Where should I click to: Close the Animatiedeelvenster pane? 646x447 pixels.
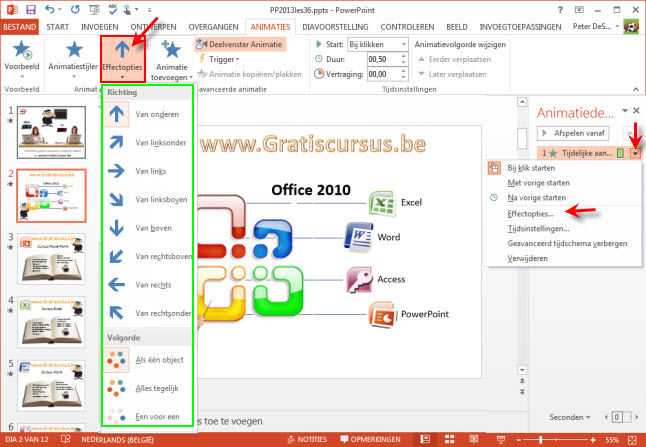pyautogui.click(x=637, y=110)
